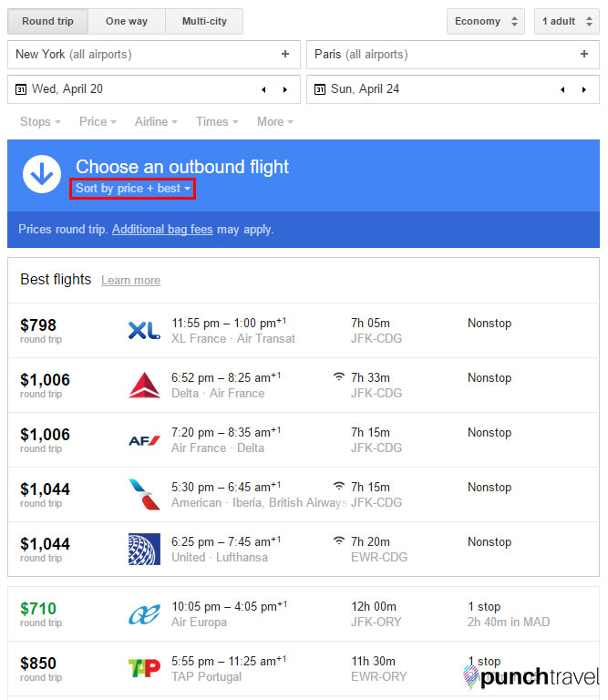Click Learn more beside Best flights

tap(130, 281)
